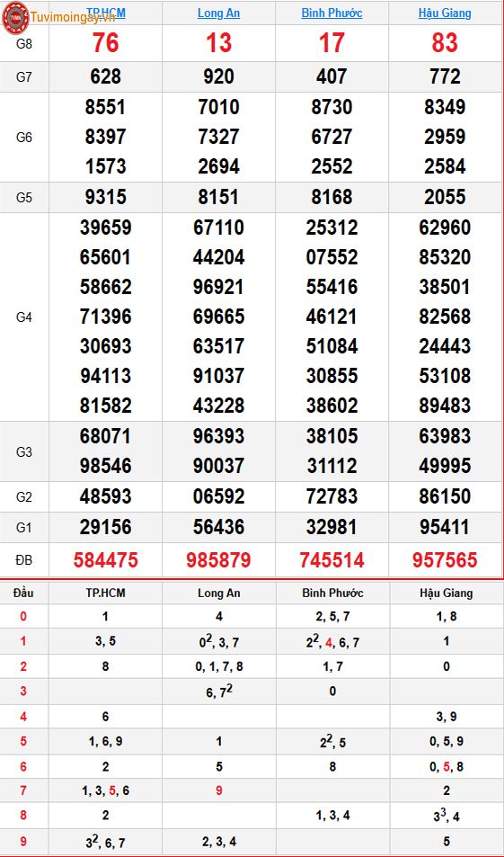Click the Hậu Giang header in summary table

pyautogui.click(x=447, y=593)
